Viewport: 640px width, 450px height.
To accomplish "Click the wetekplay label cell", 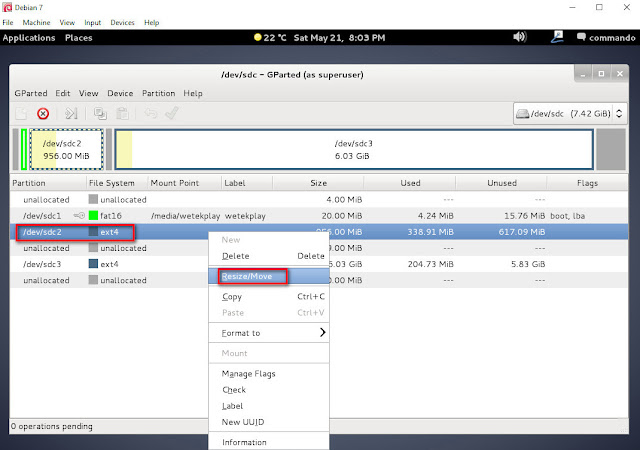I will tap(245, 216).
